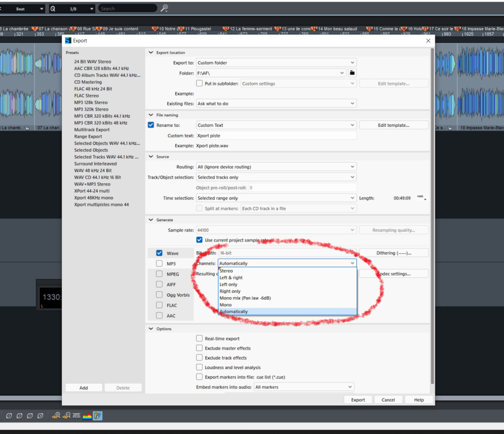Viewport: 504px width, 434px height.
Task: Open the Beat grid dropdown
Action: coord(22,9)
